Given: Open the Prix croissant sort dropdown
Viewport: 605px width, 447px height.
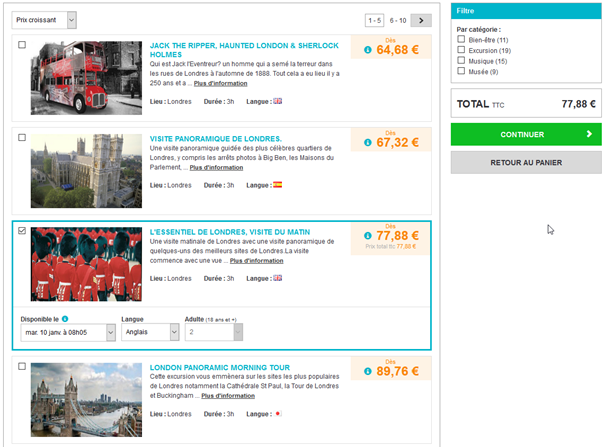Looking at the screenshot, I should point(44,20).
